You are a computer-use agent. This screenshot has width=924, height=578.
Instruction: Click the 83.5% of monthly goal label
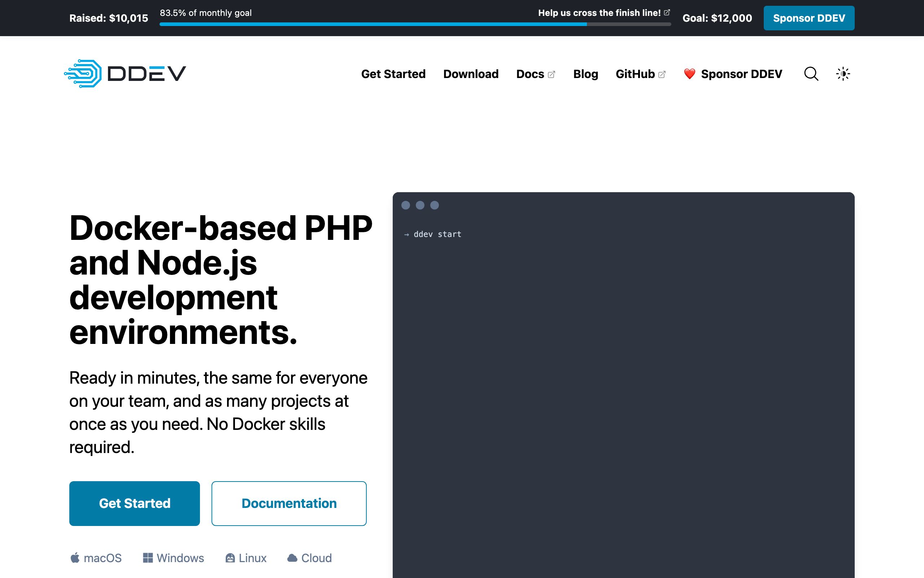click(x=205, y=13)
